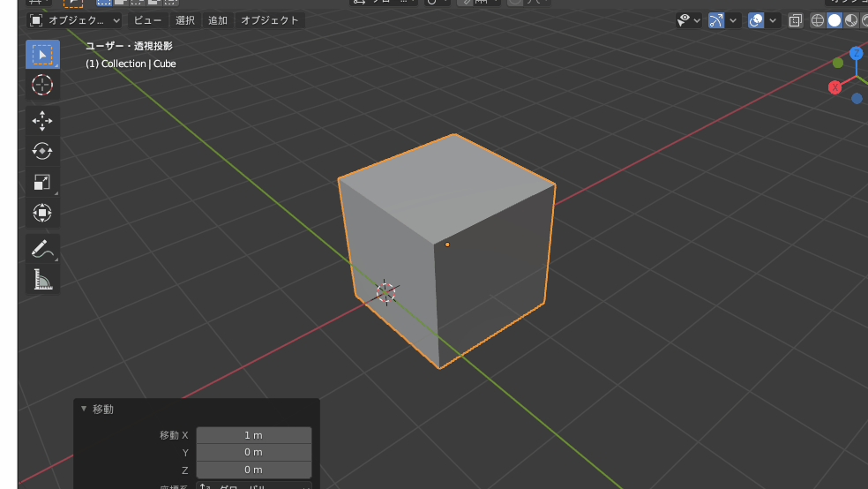Open the オブジェクト menu
The width and height of the screenshot is (868, 489).
pyautogui.click(x=270, y=20)
